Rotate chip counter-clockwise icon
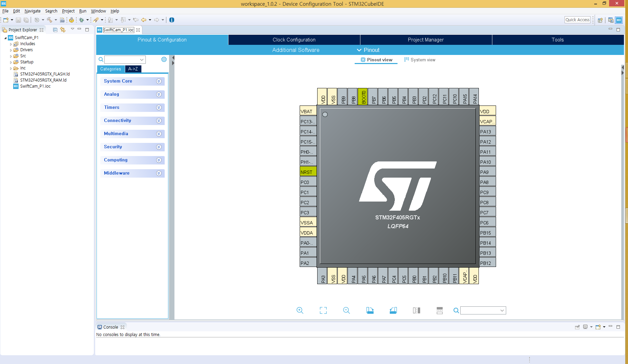The image size is (628, 364). pos(393,310)
